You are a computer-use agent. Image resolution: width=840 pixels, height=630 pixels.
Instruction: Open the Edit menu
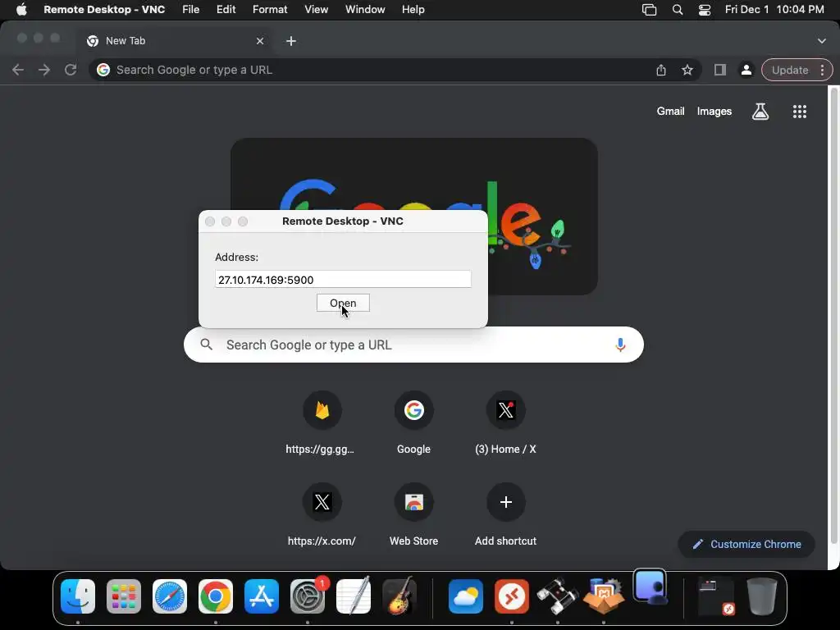coord(226,9)
